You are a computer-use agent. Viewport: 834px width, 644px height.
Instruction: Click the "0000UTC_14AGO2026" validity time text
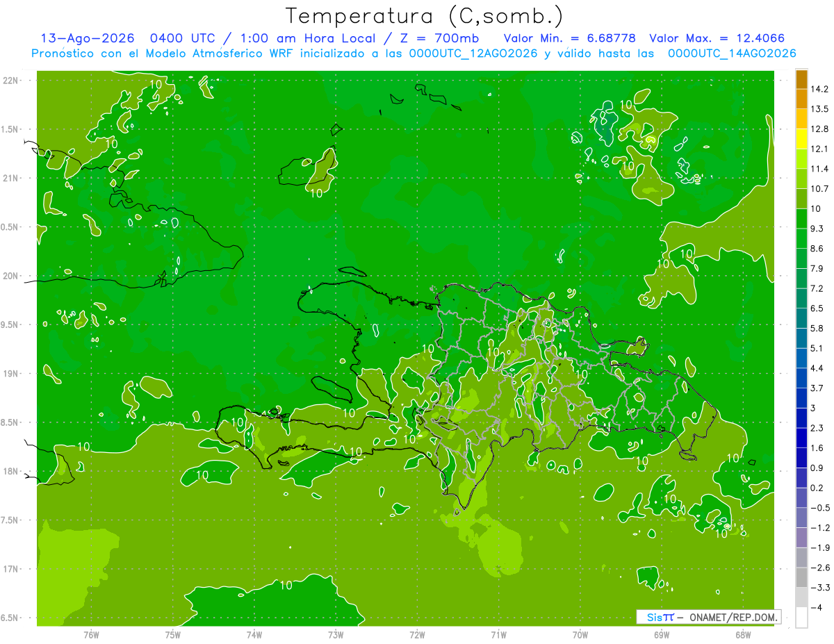[x=732, y=53]
